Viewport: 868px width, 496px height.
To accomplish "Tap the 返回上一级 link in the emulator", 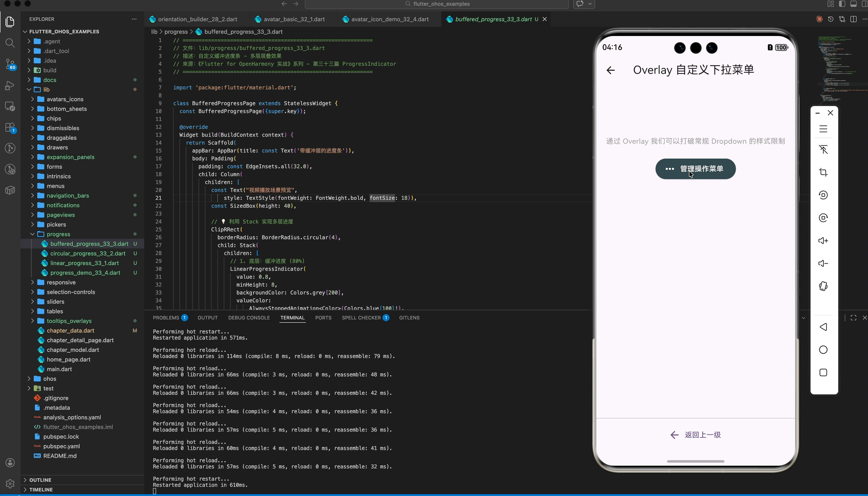I will [x=695, y=435].
